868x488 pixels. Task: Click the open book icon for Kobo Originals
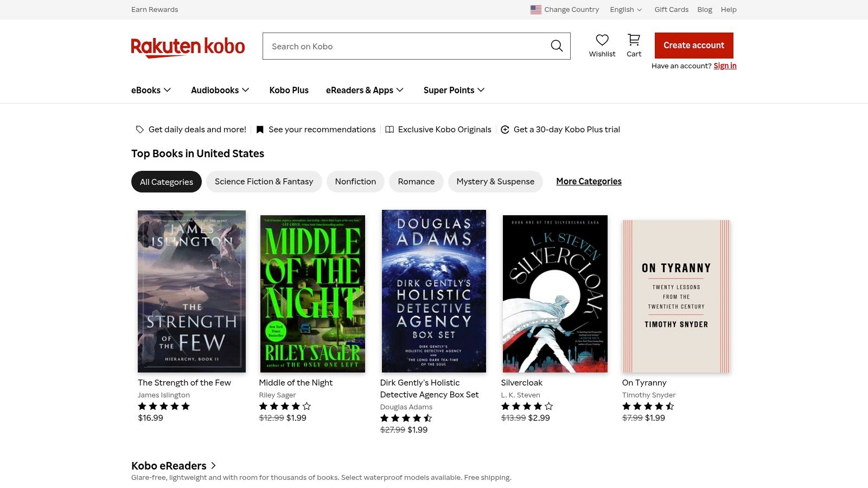click(x=390, y=129)
